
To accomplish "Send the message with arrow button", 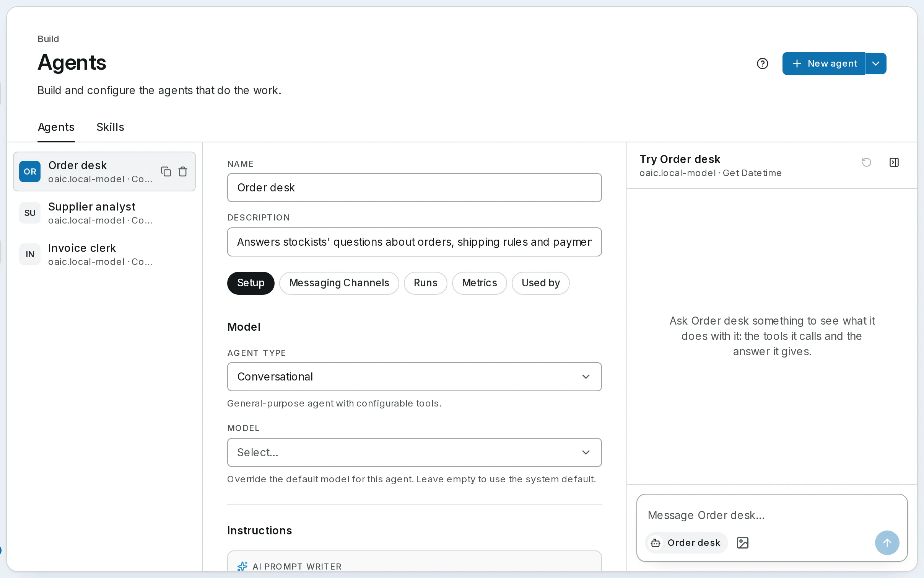I will pos(887,542).
